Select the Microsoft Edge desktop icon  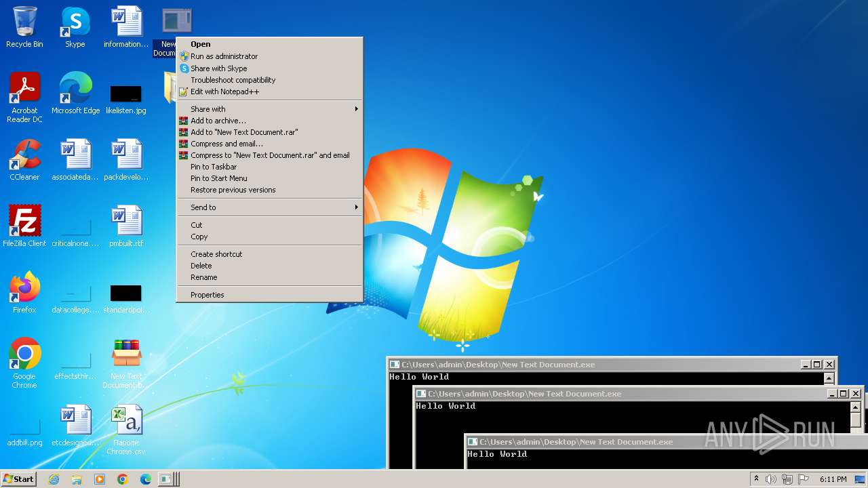click(75, 94)
